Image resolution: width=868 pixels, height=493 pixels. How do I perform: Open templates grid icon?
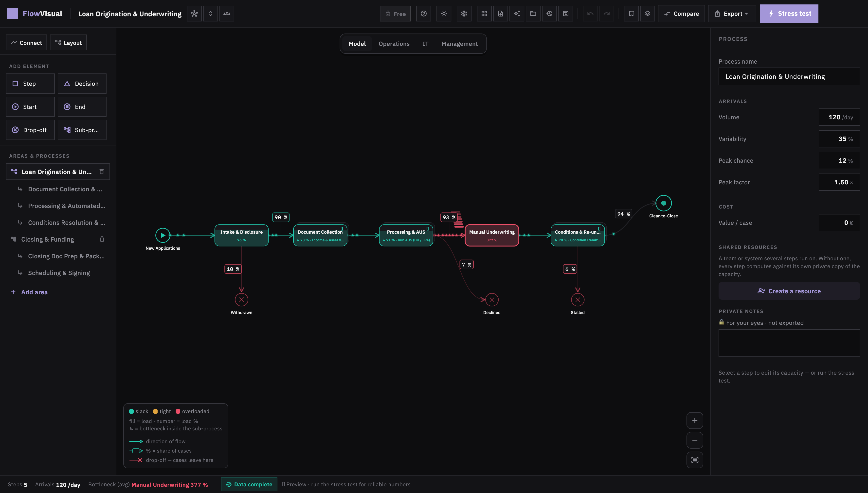pyautogui.click(x=484, y=14)
